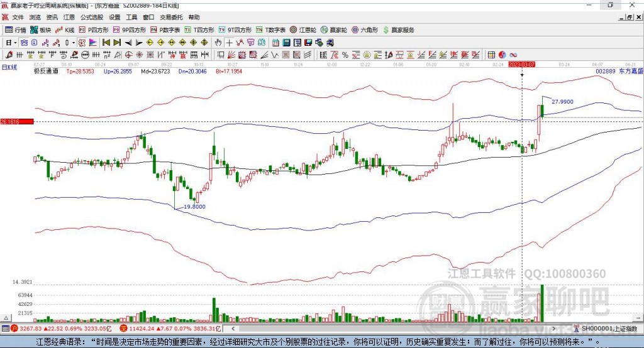Screen dimensions: 644x348
Task: Open the 行情 quotes view
Action: point(15,30)
